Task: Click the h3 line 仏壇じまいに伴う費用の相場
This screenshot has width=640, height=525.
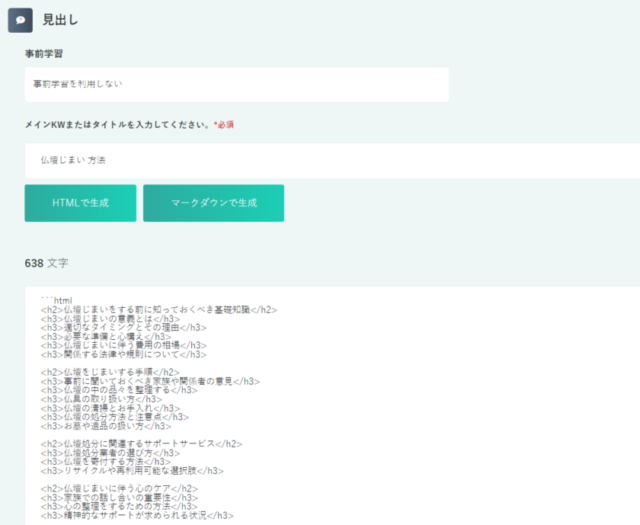Action: [124, 345]
